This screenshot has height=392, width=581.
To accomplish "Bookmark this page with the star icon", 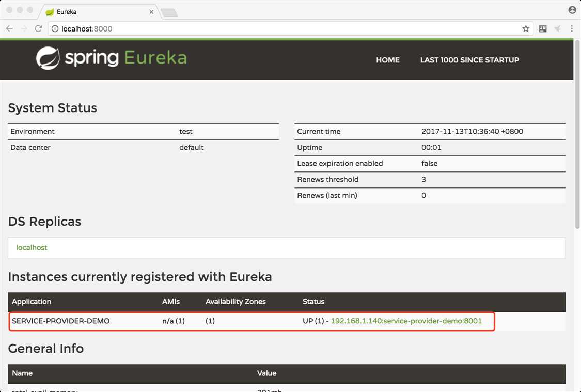I will click(525, 28).
